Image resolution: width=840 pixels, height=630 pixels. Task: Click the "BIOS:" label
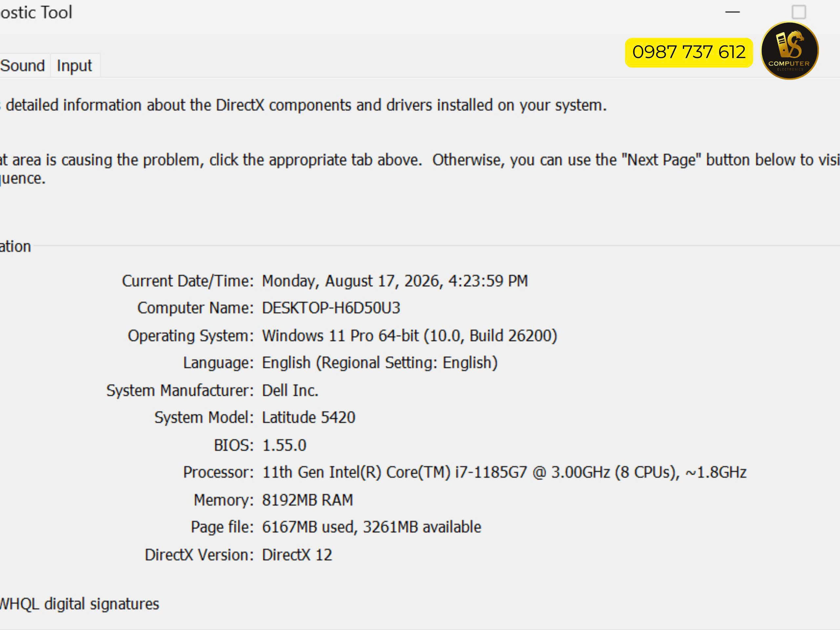point(234,446)
